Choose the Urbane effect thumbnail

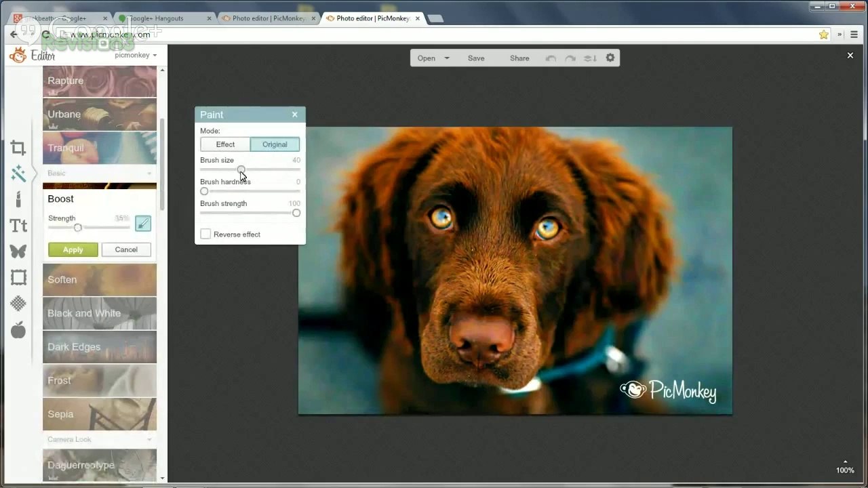(x=99, y=115)
